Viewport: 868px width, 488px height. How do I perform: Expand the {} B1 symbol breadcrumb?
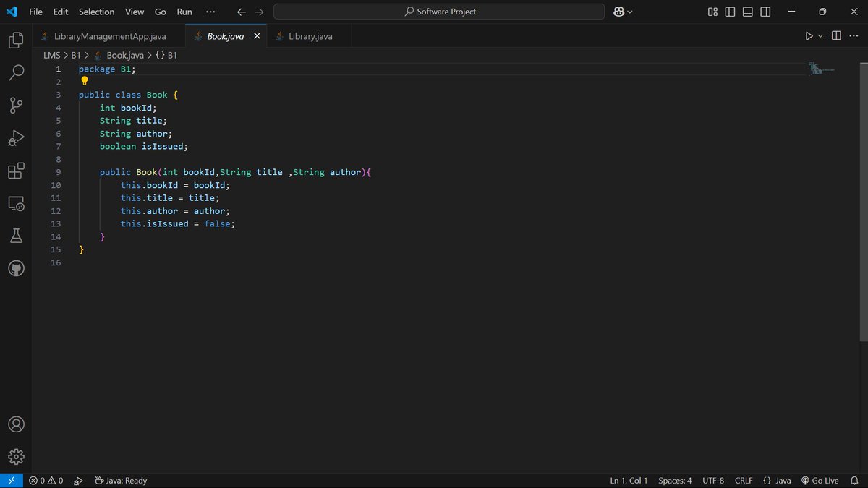(166, 55)
